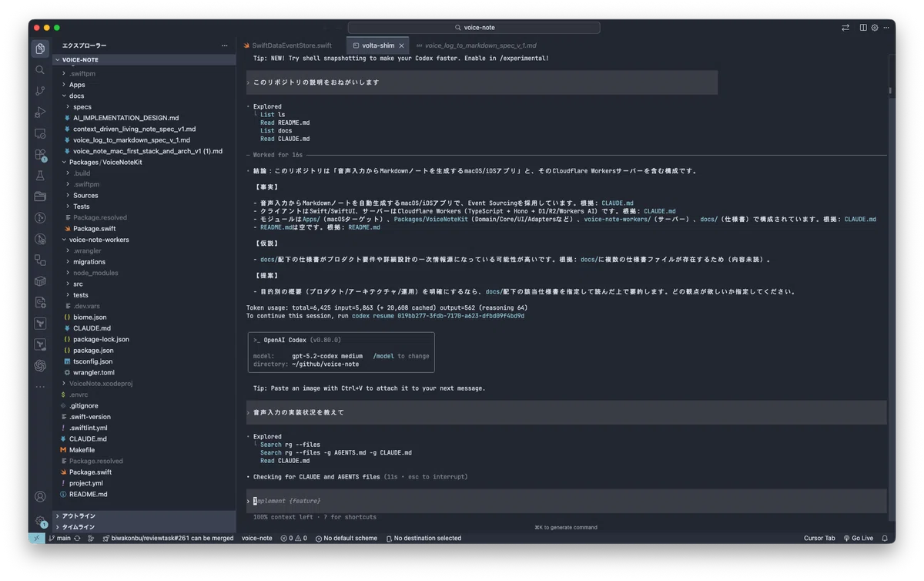Open Explorer panel more actions ellipsis

[x=225, y=45]
